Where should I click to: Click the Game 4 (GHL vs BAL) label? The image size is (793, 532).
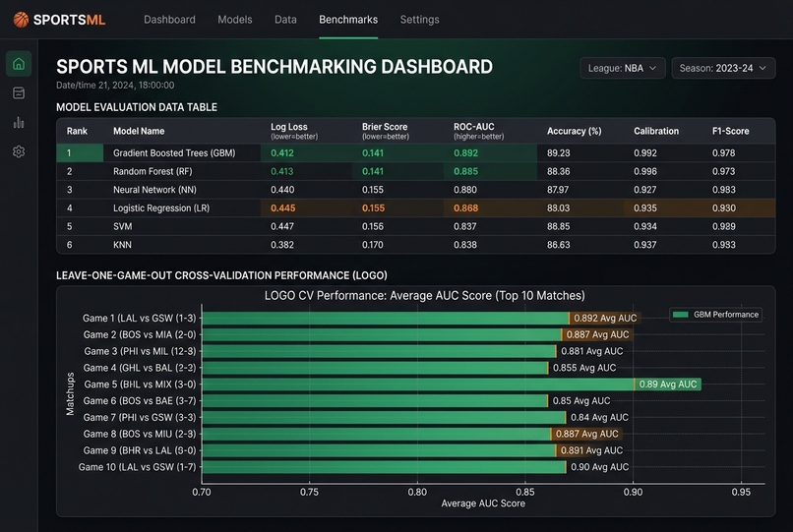click(x=140, y=368)
